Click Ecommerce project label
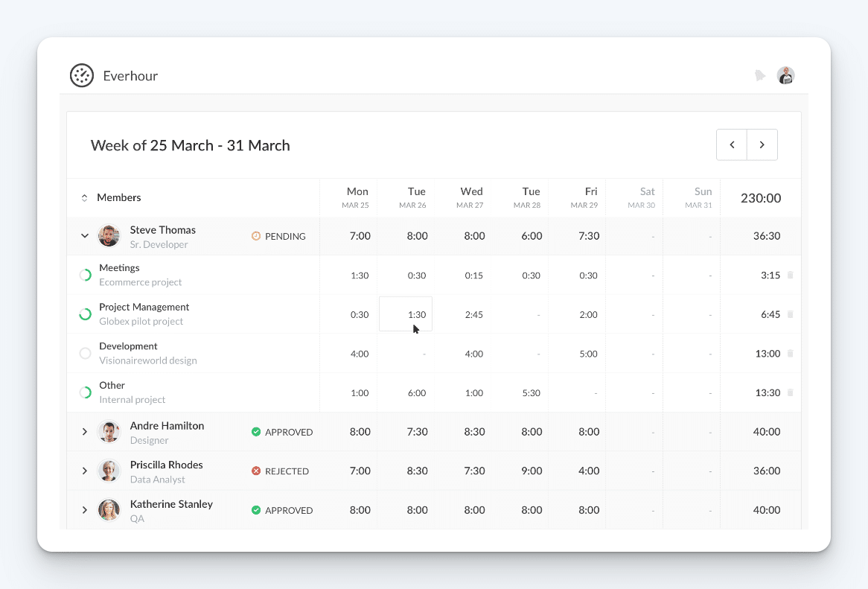This screenshot has width=868, height=589. [x=141, y=282]
